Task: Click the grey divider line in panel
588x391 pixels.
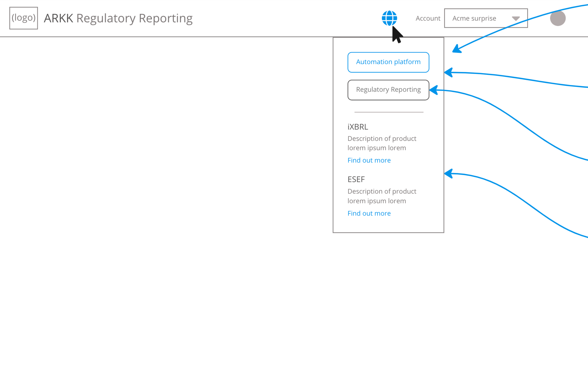Action: click(389, 112)
